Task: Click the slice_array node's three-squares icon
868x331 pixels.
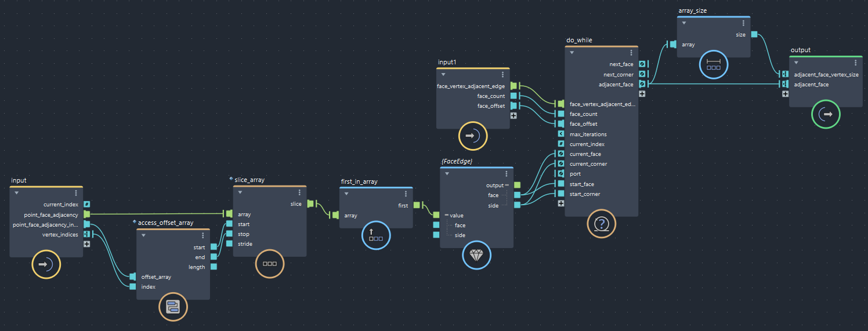Action: (x=270, y=263)
